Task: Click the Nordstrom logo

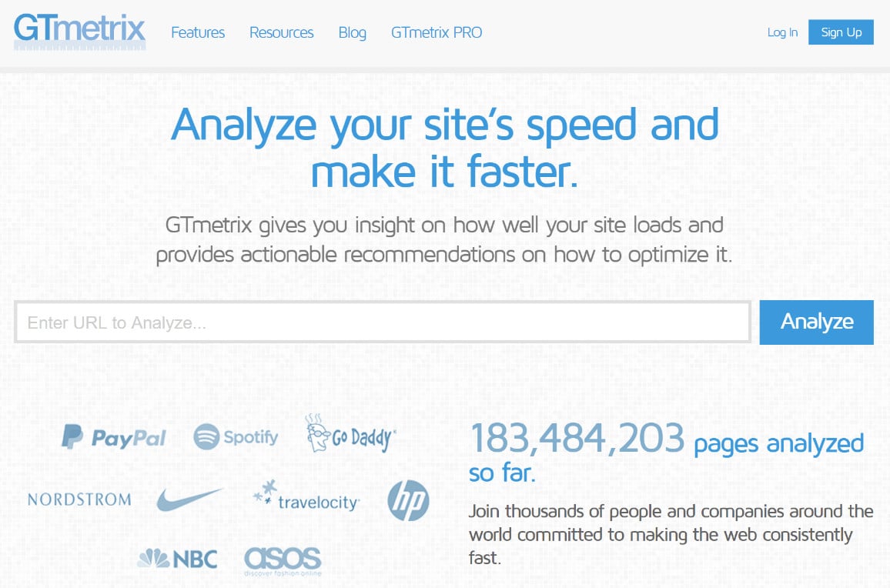Action: coord(78,499)
